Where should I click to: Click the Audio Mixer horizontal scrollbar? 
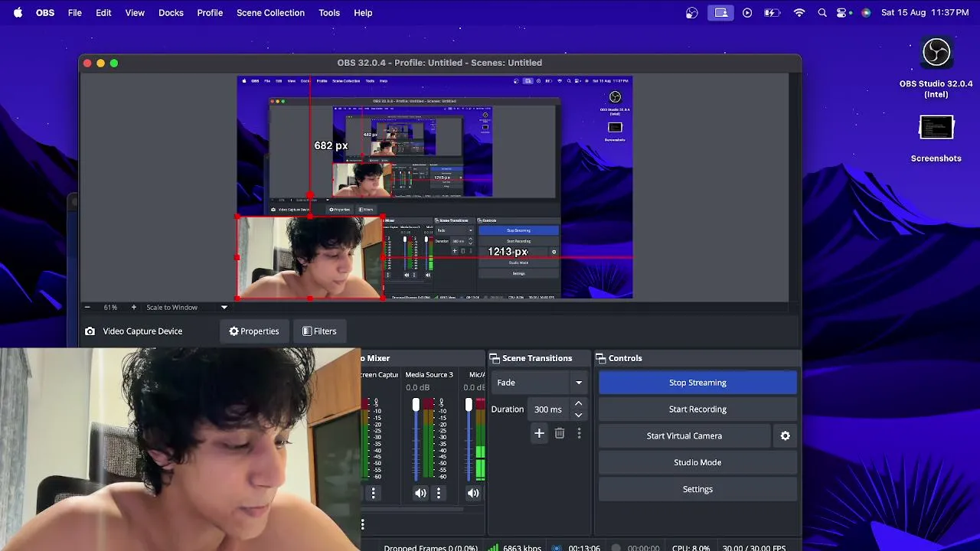[413, 508]
